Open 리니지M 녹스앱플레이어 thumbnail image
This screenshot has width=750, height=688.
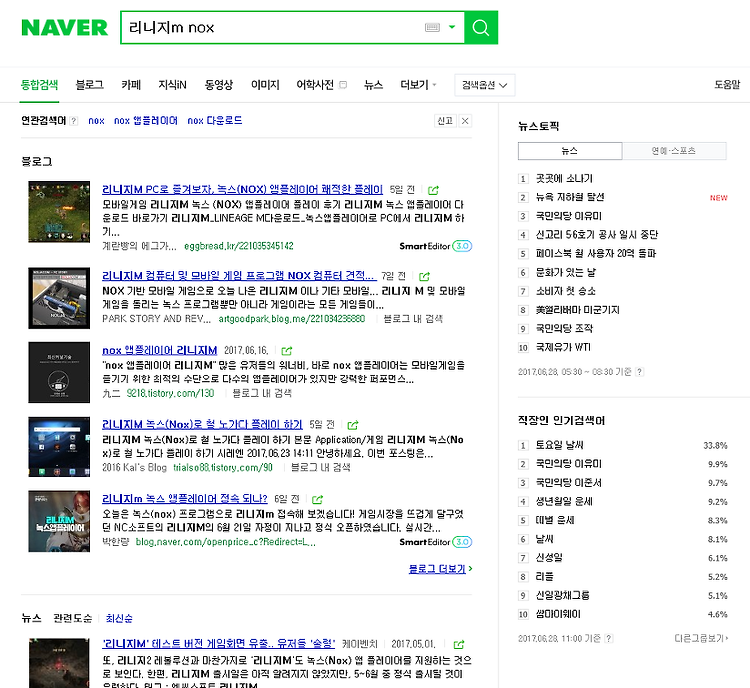pyautogui.click(x=59, y=521)
